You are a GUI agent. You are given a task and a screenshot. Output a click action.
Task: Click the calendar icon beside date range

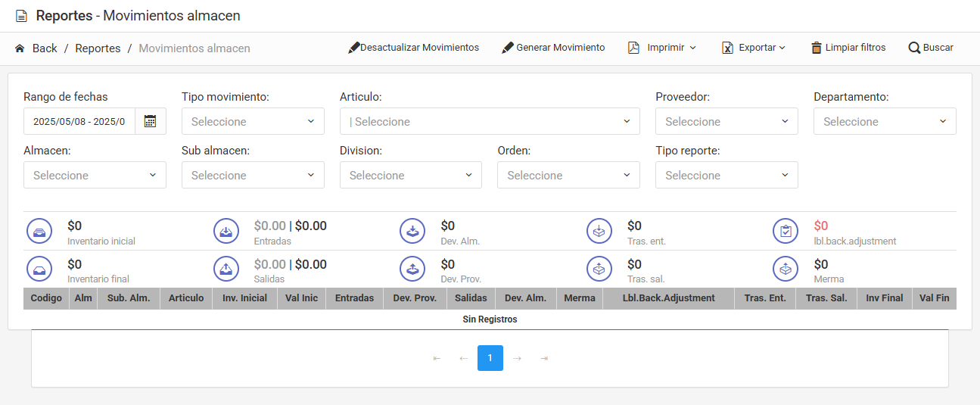point(151,121)
